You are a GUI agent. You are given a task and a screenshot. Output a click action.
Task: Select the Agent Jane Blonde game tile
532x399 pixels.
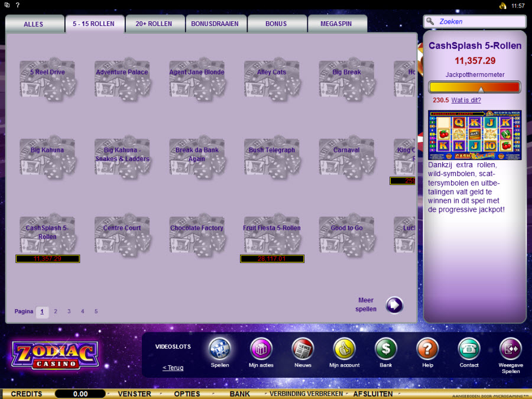click(x=197, y=79)
